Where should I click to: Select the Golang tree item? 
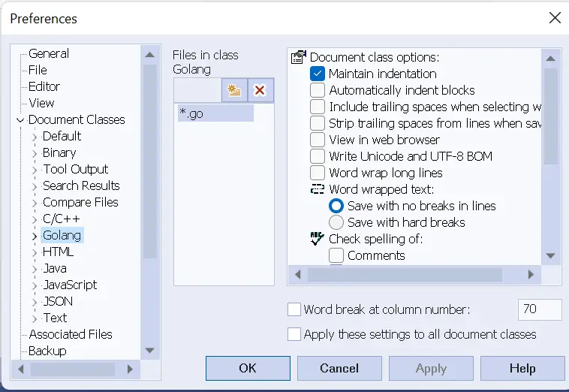click(x=62, y=235)
